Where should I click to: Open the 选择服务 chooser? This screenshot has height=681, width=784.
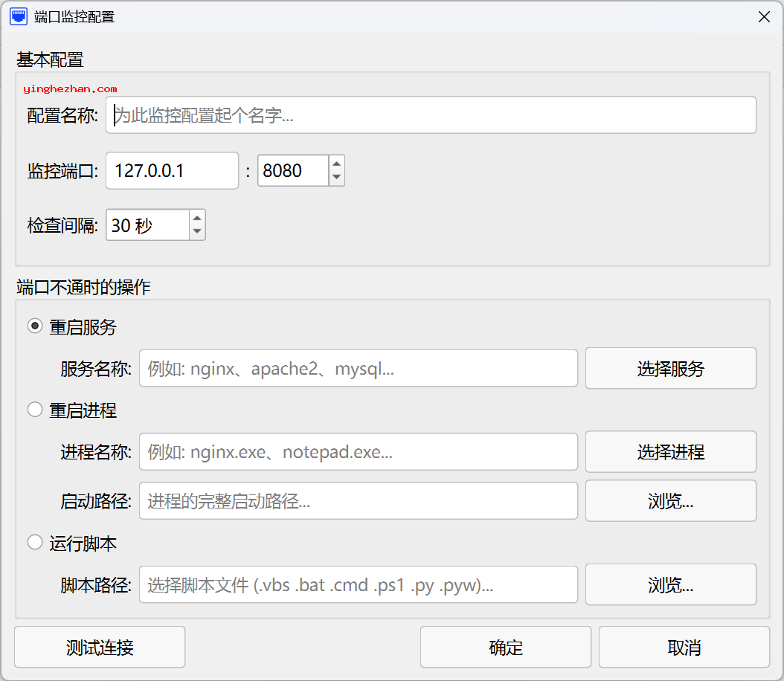(670, 368)
